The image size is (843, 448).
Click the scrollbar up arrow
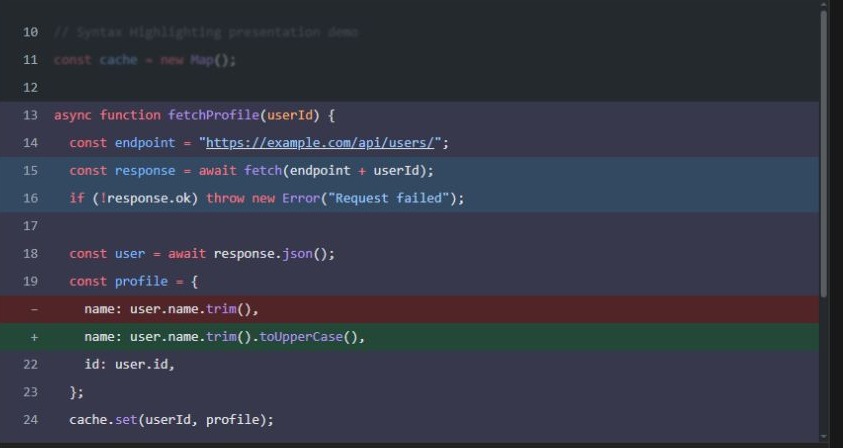point(824,5)
